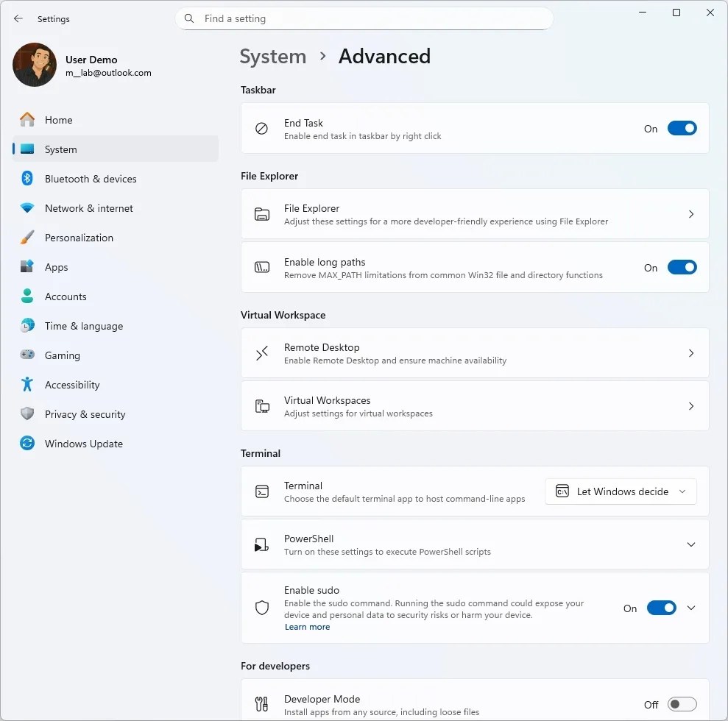This screenshot has width=728, height=721.
Task: Turn on Developer Mode
Action: click(x=682, y=703)
